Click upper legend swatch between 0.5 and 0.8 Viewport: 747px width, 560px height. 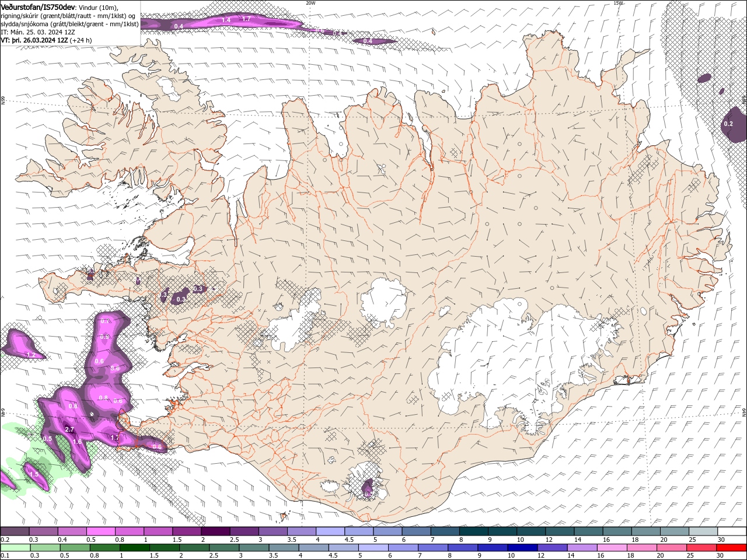[101, 531]
